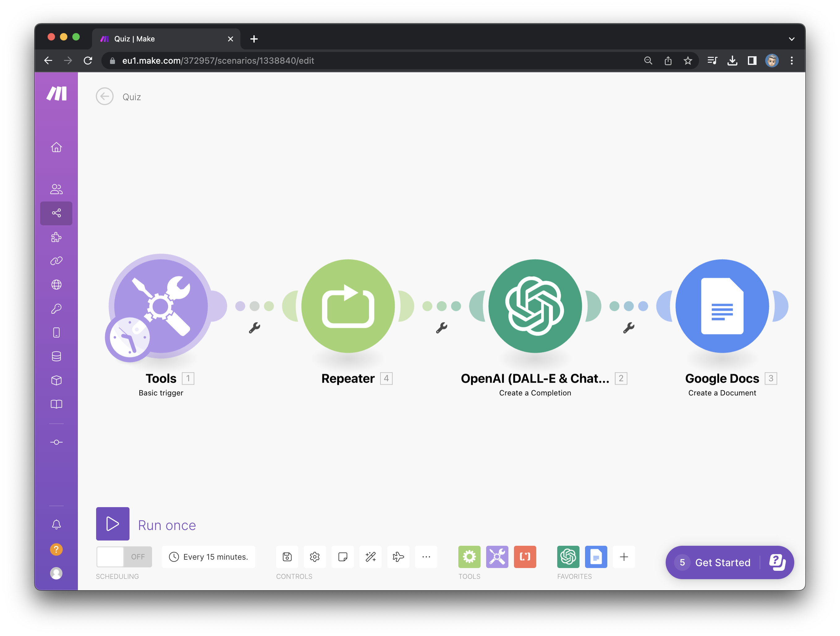840x636 pixels.
Task: Open Keys icon in sidebar
Action: 56,309
